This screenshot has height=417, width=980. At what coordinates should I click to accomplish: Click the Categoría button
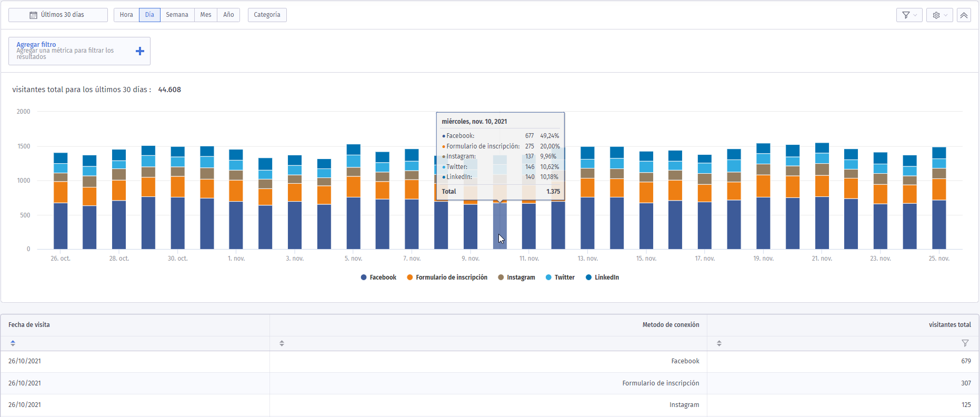[x=267, y=15]
